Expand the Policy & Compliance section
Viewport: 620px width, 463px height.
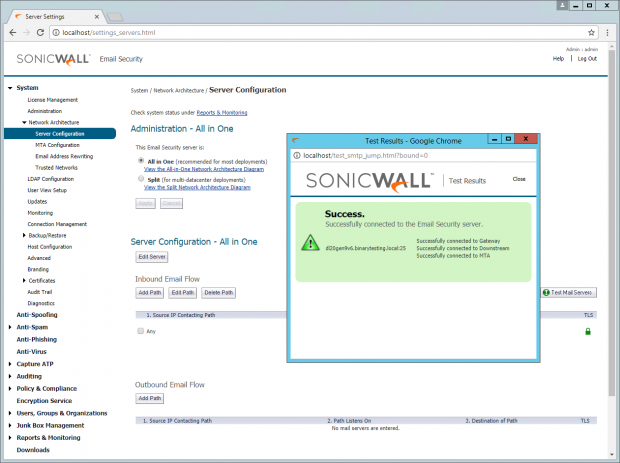10,388
